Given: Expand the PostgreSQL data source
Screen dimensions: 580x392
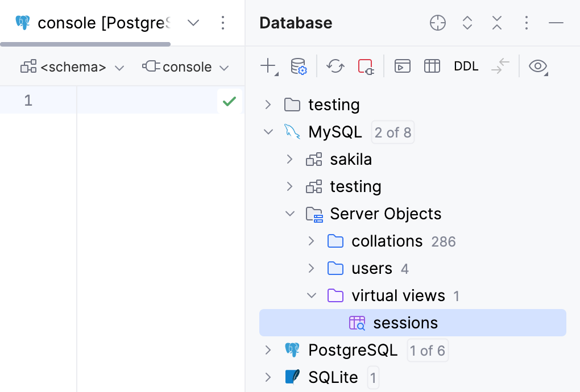Looking at the screenshot, I should coord(267,350).
